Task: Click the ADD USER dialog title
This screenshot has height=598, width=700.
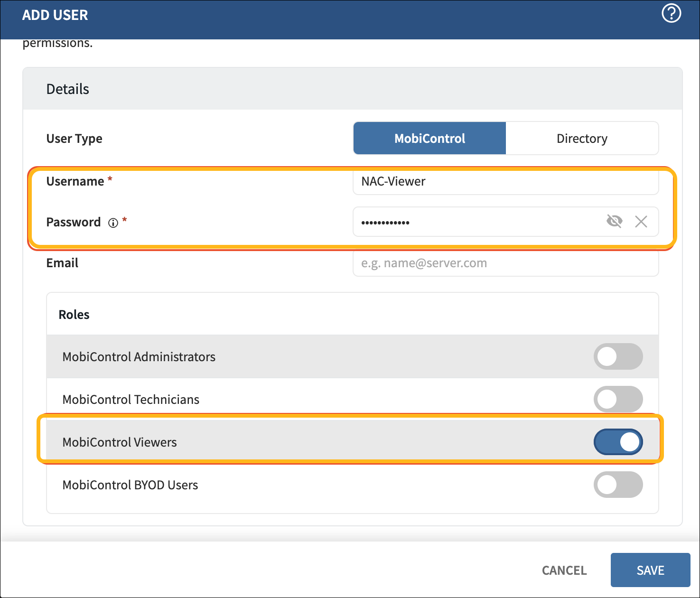Action: click(x=55, y=15)
